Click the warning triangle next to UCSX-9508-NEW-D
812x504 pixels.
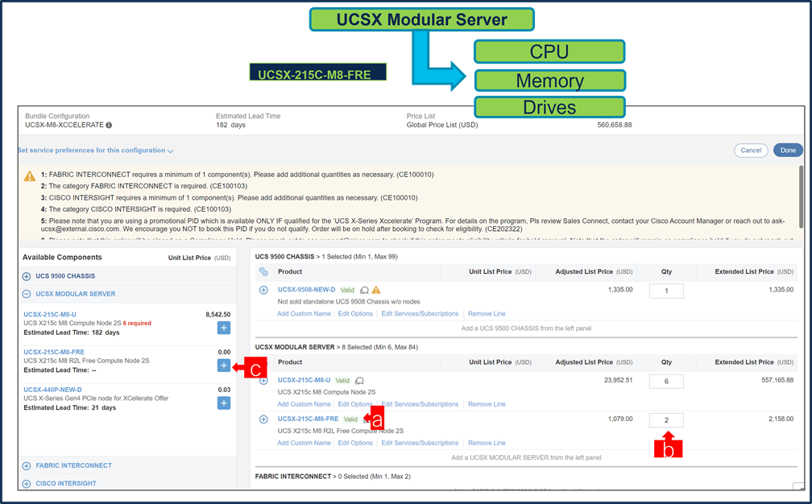click(x=376, y=290)
